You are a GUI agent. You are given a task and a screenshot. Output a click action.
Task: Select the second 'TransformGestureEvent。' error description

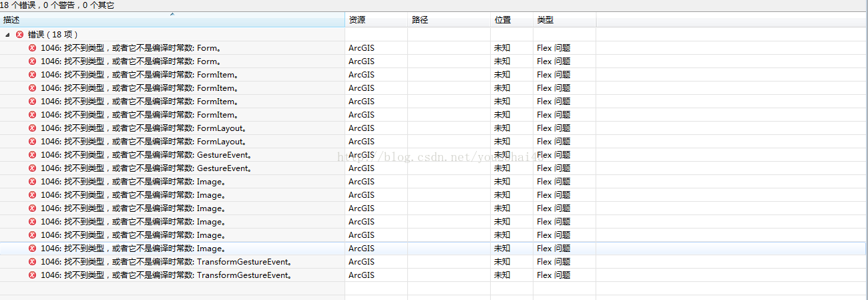(166, 275)
